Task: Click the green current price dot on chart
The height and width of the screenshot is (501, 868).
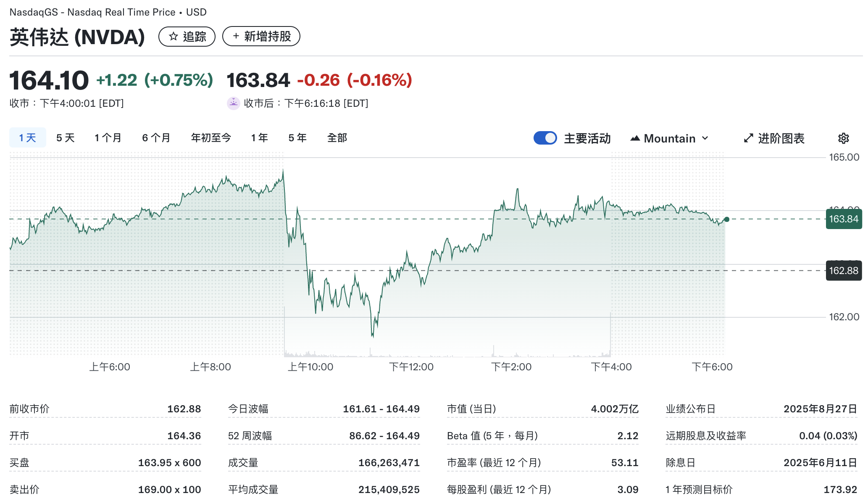Action: pyautogui.click(x=727, y=219)
